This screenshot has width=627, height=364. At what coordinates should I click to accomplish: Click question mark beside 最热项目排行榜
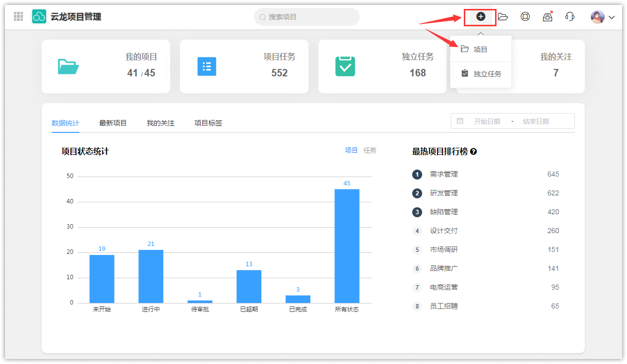click(x=473, y=152)
